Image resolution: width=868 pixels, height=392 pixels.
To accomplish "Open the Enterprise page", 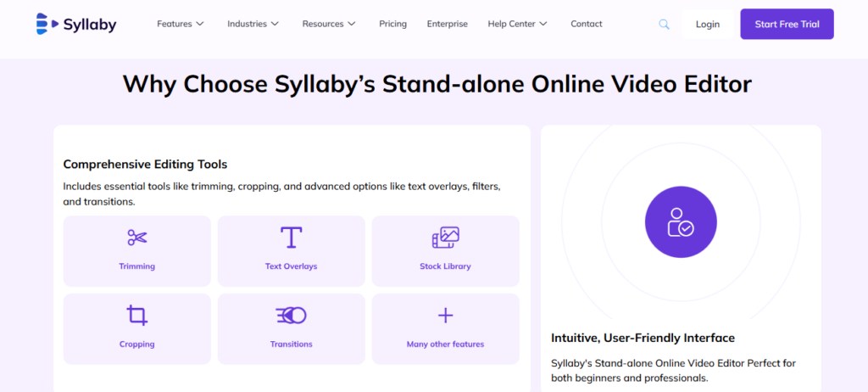I will [x=448, y=24].
